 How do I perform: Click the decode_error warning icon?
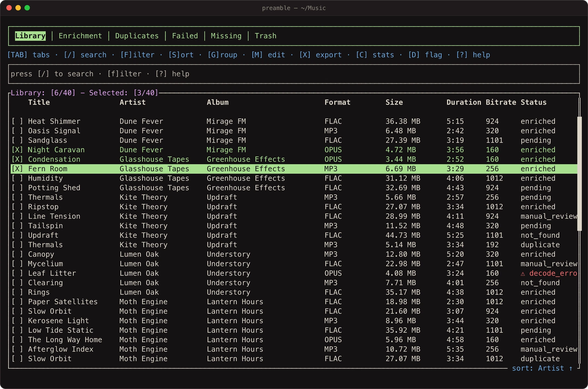[x=523, y=273]
